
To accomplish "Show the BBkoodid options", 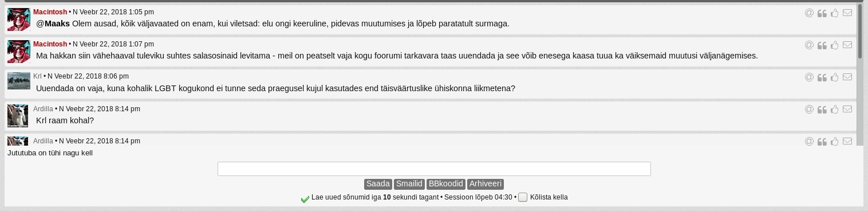I will pos(446,184).
